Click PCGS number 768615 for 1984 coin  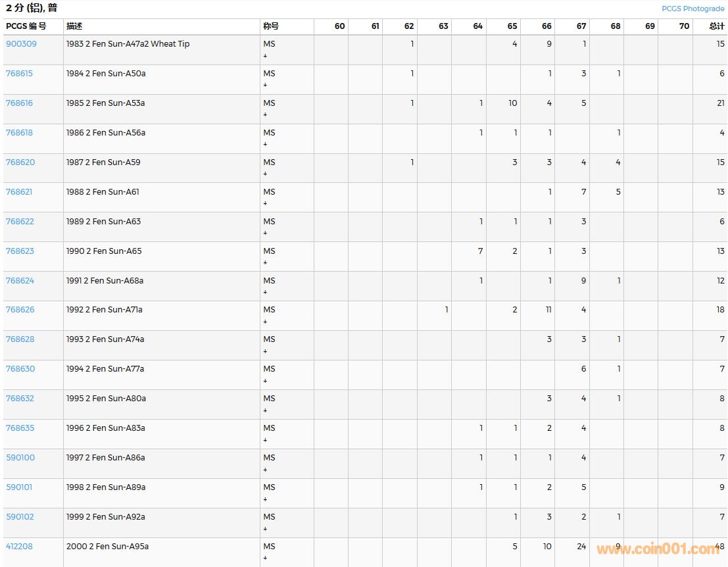19,74
